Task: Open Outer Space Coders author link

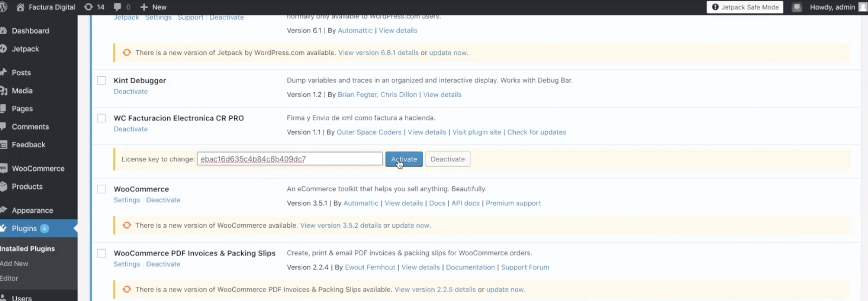Action: [369, 132]
